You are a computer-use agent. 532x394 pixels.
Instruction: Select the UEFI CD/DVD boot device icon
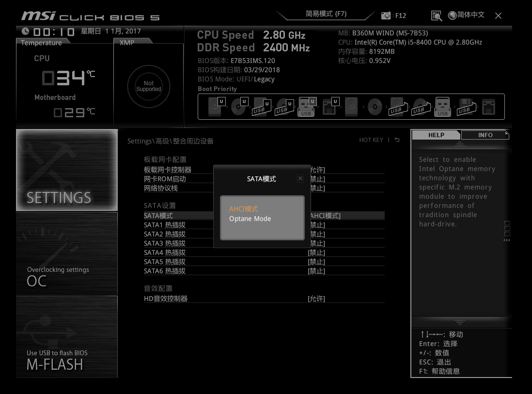pos(239,107)
